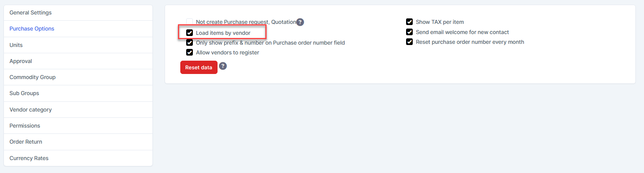This screenshot has width=644, height=173.
Task: Open General Settings section
Action: [31, 13]
